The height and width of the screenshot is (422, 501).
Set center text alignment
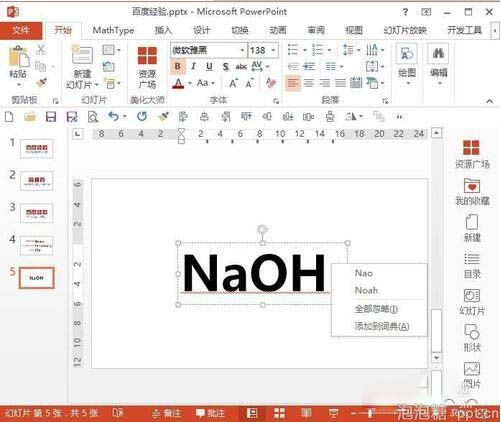(x=309, y=83)
